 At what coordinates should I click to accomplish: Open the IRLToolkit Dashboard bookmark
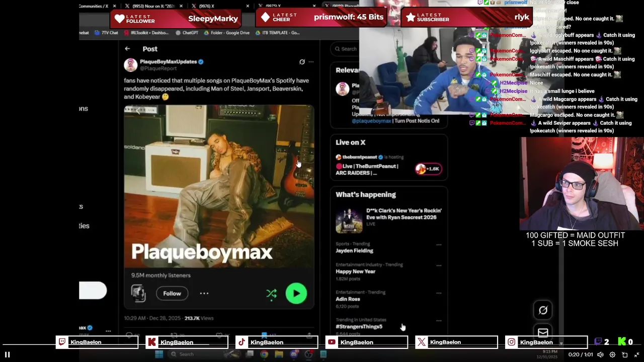(x=146, y=33)
